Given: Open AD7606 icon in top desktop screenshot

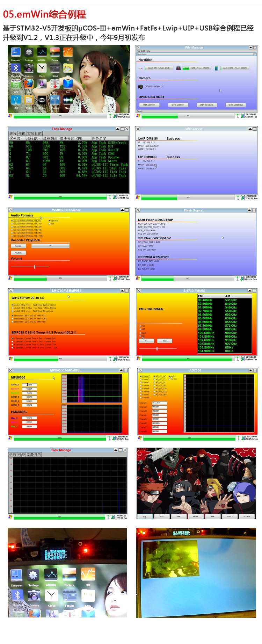Looking at the screenshot, I should 42,52.
